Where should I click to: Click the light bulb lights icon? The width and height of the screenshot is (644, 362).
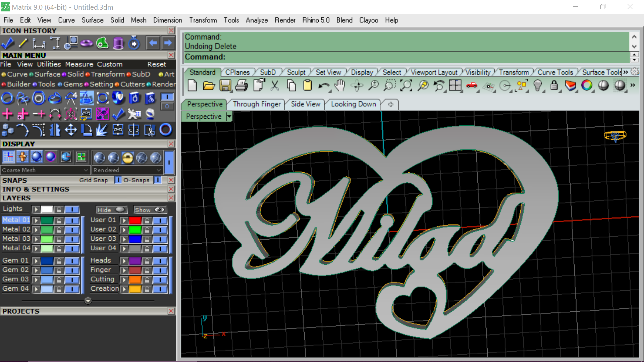pos(538,86)
